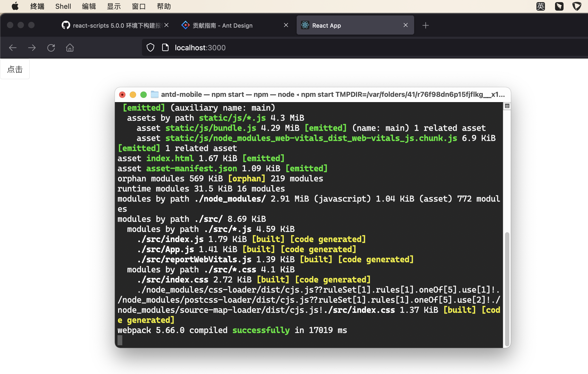Open DingTalk from the menu bar tray
This screenshot has height=374, width=588.
[x=559, y=6]
